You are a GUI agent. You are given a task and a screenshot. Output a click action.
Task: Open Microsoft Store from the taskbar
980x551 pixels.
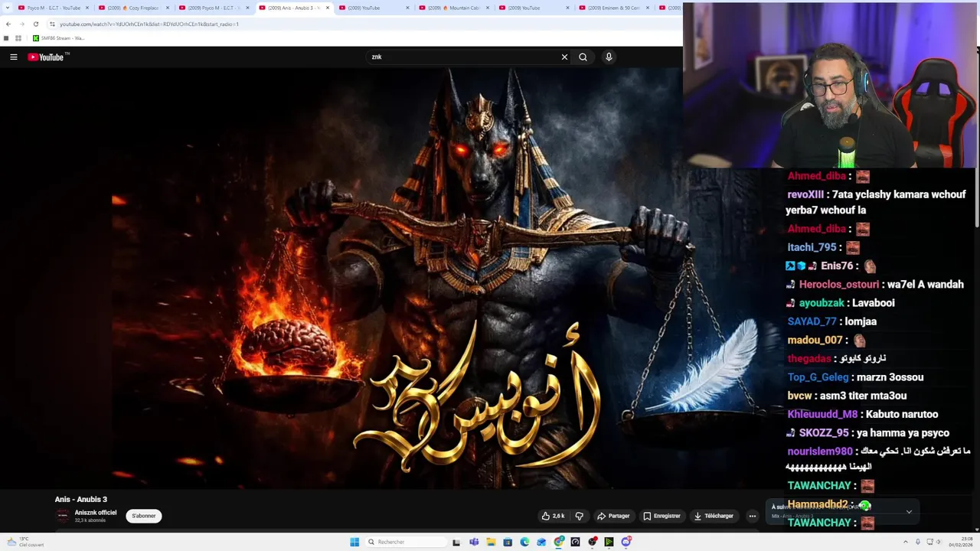click(508, 542)
